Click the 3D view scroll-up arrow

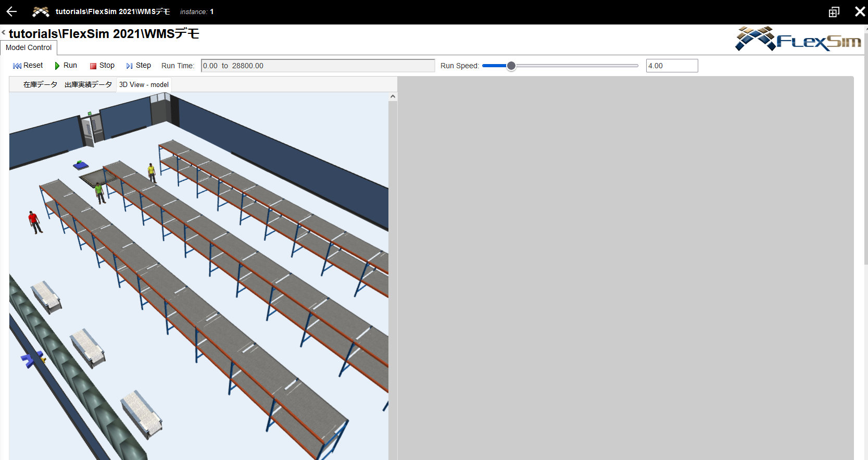point(393,96)
